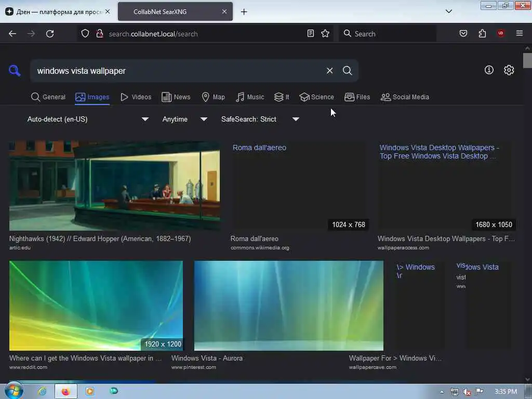Click the commons.wikimedia.org source text
The image size is (532, 399).
pyautogui.click(x=260, y=248)
